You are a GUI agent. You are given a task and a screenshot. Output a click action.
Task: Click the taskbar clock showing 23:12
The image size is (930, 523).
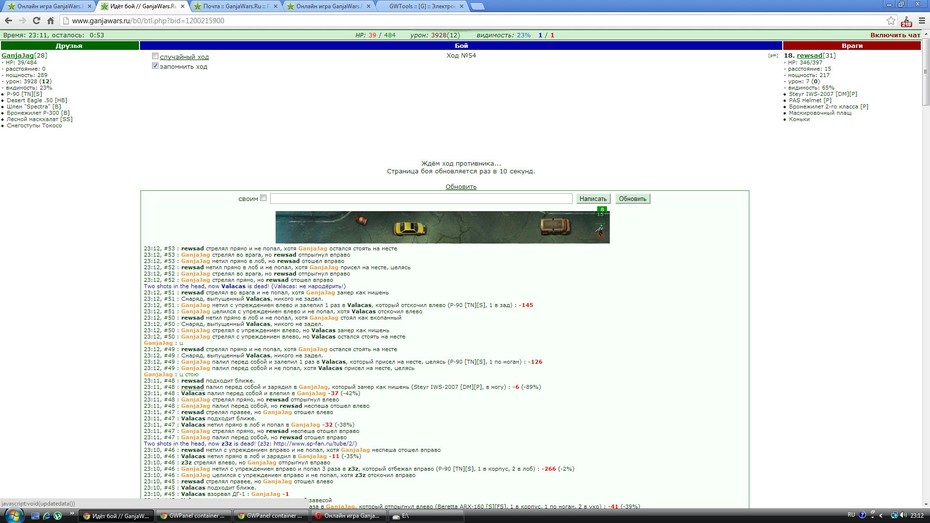click(x=916, y=515)
